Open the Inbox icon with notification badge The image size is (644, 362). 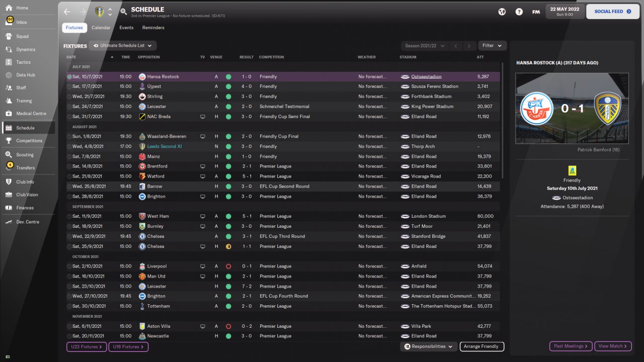(x=9, y=22)
